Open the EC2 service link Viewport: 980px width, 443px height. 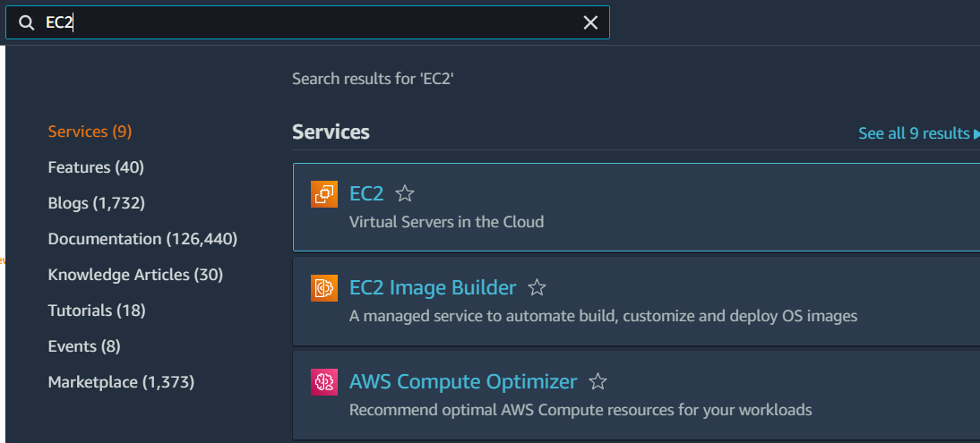(x=367, y=193)
